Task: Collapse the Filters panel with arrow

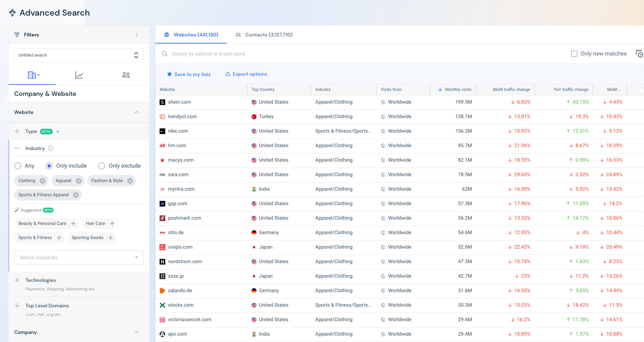Action: click(x=137, y=35)
